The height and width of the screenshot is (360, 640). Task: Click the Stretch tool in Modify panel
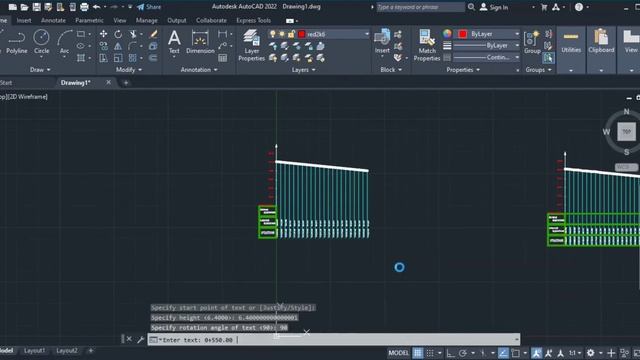click(103, 58)
